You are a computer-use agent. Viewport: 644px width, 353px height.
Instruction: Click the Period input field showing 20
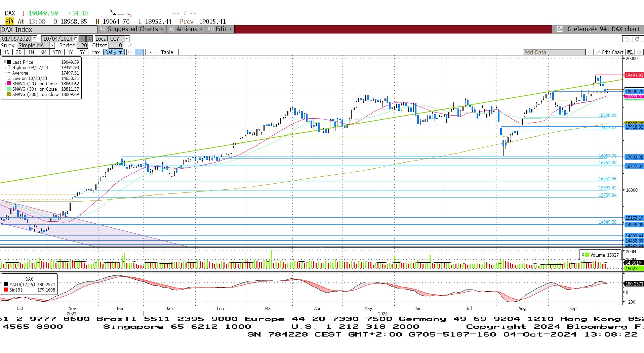tap(83, 45)
